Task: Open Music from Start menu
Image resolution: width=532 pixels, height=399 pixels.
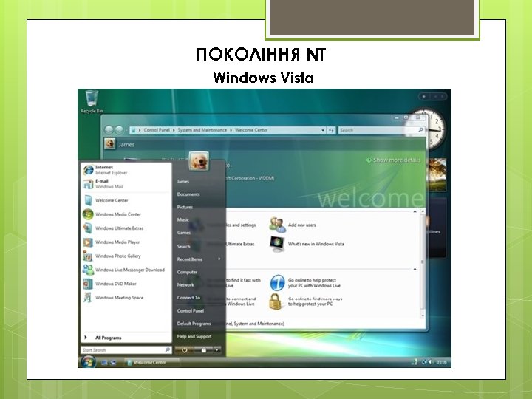Action: pos(183,220)
